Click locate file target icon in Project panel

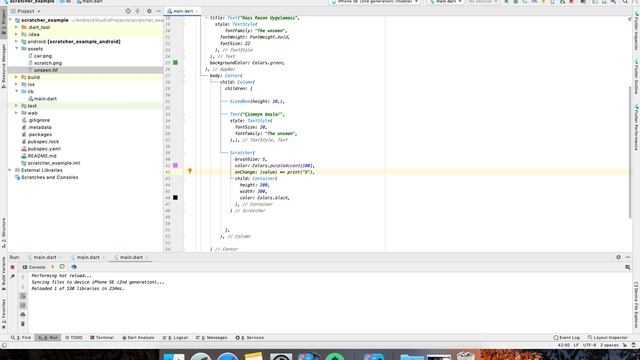click(x=128, y=11)
